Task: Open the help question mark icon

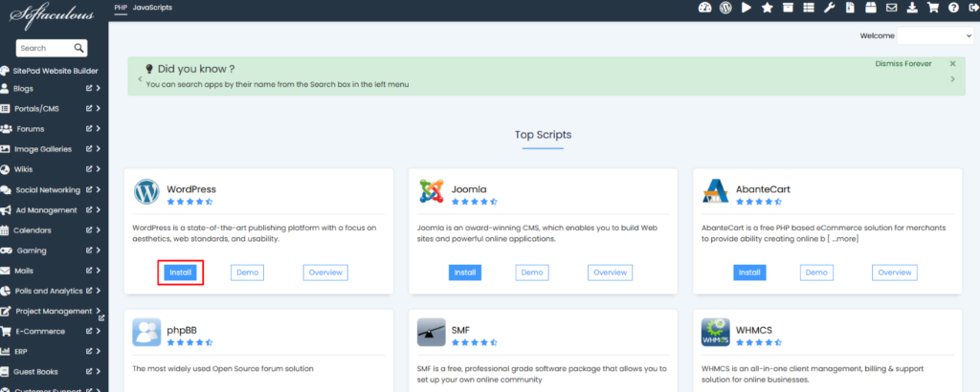Action: [x=952, y=8]
